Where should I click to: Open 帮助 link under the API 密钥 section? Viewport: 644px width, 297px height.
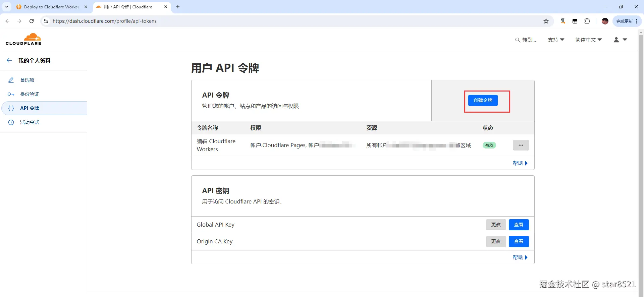coord(520,257)
